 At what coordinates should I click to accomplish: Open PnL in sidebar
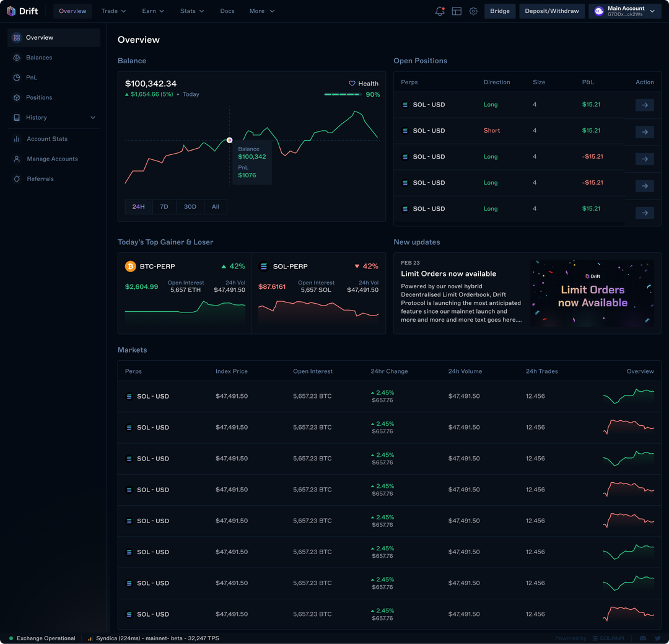pyautogui.click(x=54, y=77)
